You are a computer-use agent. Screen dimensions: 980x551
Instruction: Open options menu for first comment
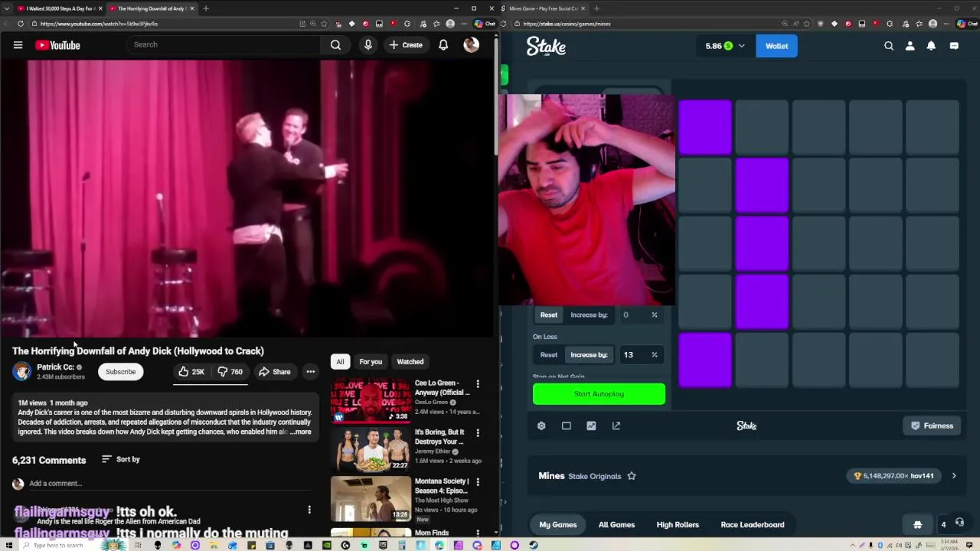pyautogui.click(x=309, y=510)
